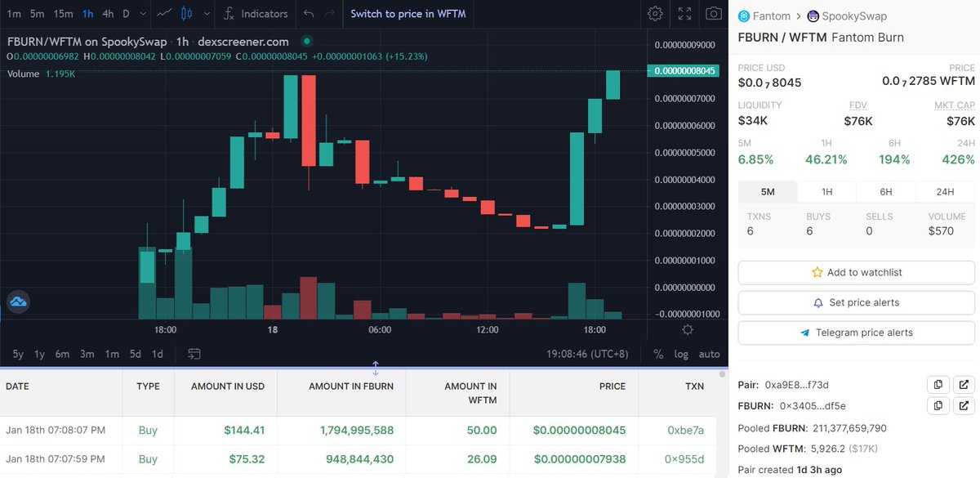Image resolution: width=980 pixels, height=478 pixels.
Task: Copy the Pair address 0xa9E8...f73d
Action: coord(938,384)
